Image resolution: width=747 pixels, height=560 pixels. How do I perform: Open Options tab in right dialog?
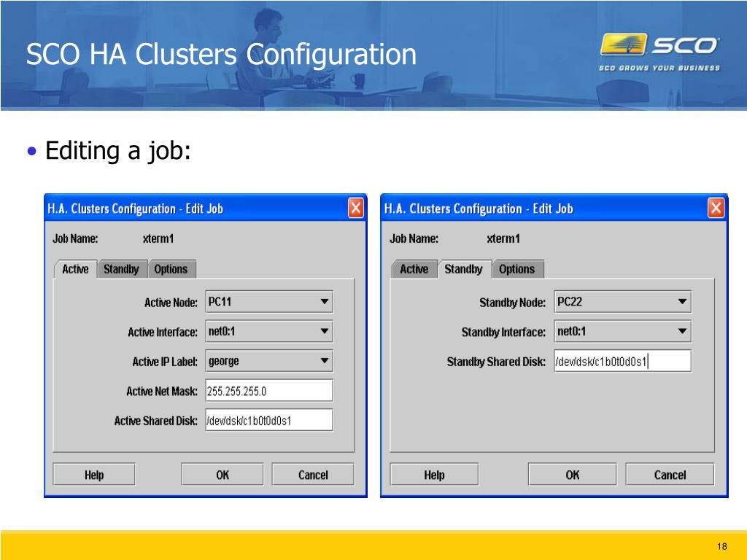pyautogui.click(x=517, y=269)
